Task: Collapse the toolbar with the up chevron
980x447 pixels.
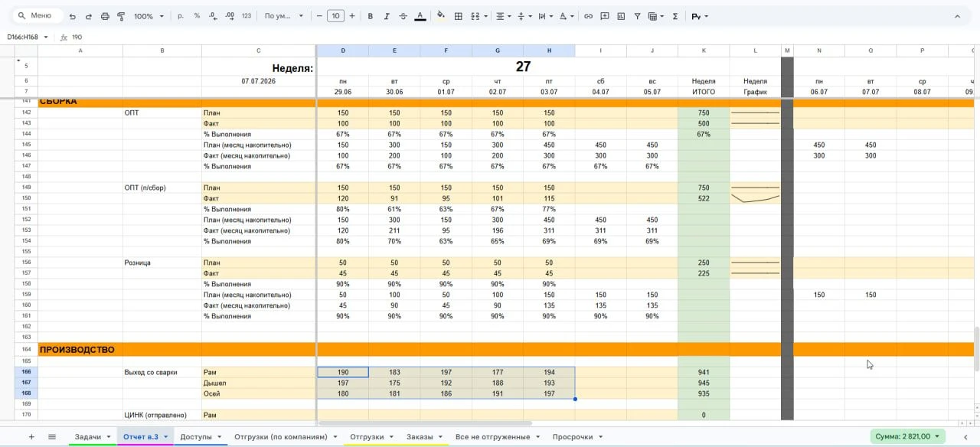Action: pyautogui.click(x=957, y=16)
